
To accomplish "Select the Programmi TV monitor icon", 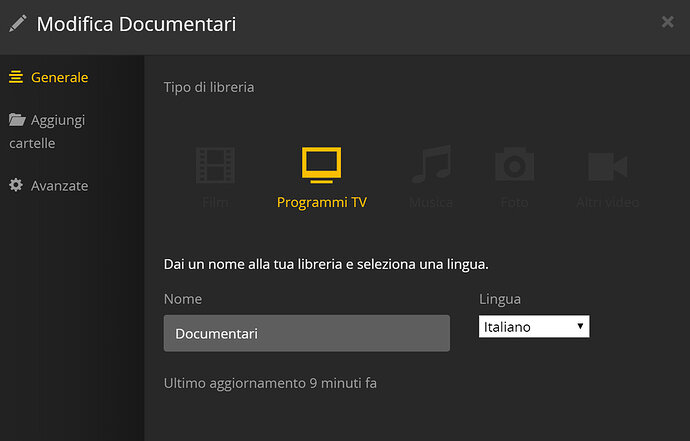I will tap(321, 165).
